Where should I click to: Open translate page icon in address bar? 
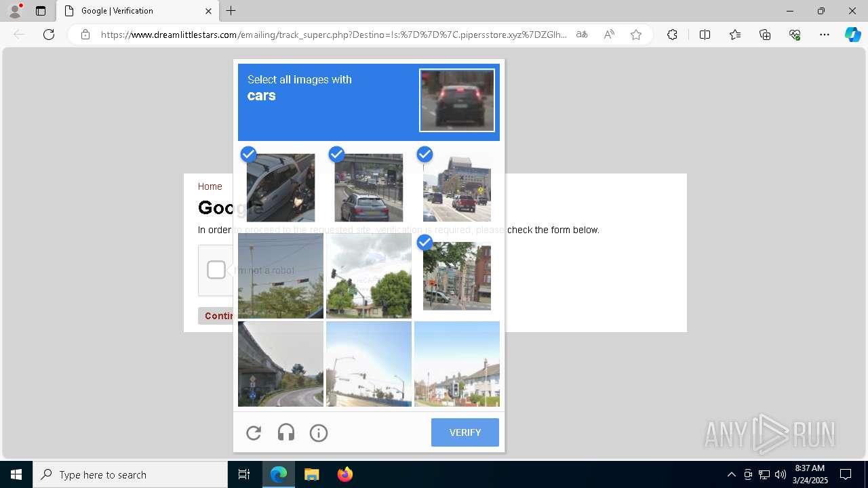(582, 35)
